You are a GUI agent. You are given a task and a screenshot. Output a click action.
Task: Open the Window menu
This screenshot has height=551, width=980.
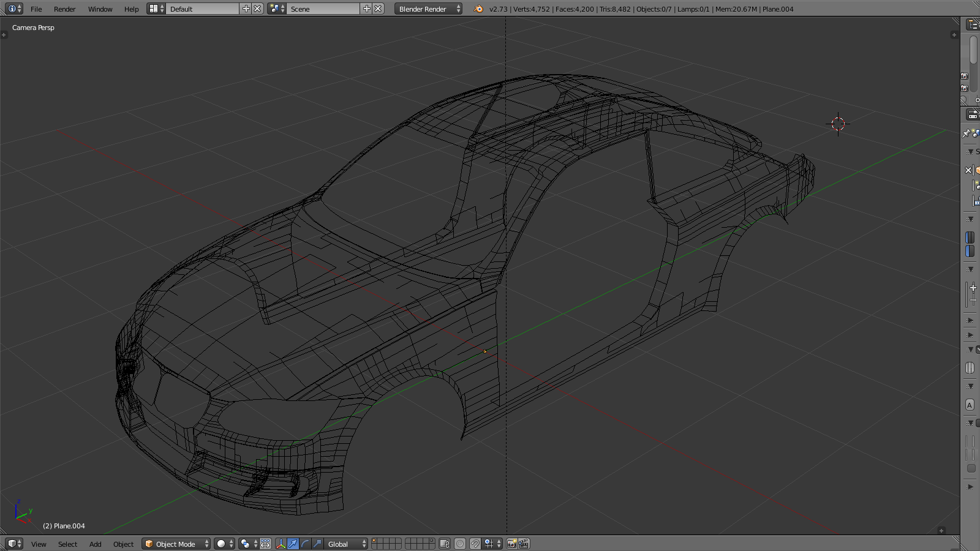coord(100,9)
